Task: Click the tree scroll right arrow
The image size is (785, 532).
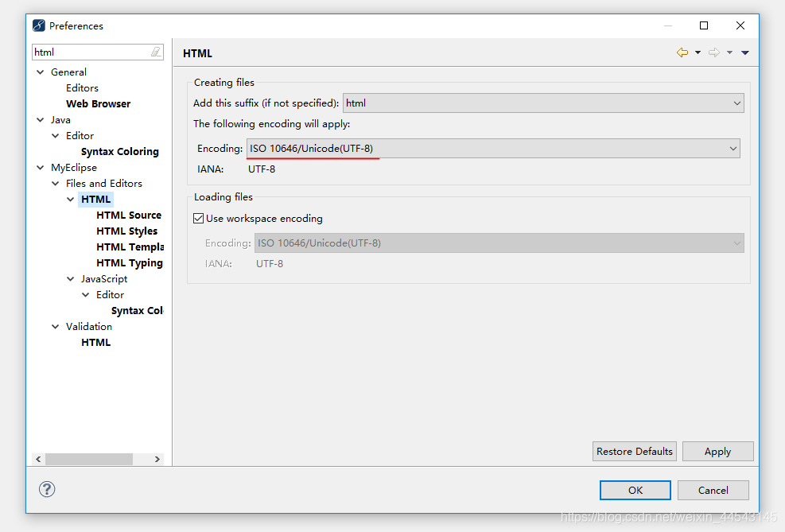Action: point(157,459)
